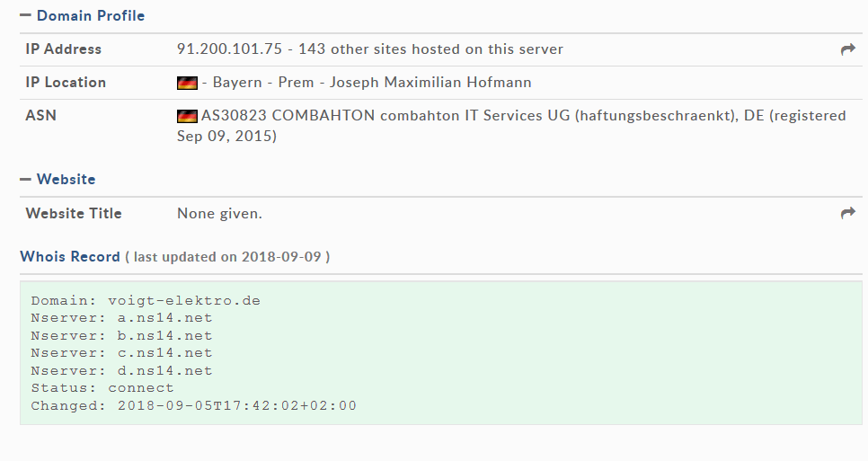Viewport: 868px width, 461px height.
Task: Click the a.ns14.net nameserver line
Action: click(x=122, y=318)
